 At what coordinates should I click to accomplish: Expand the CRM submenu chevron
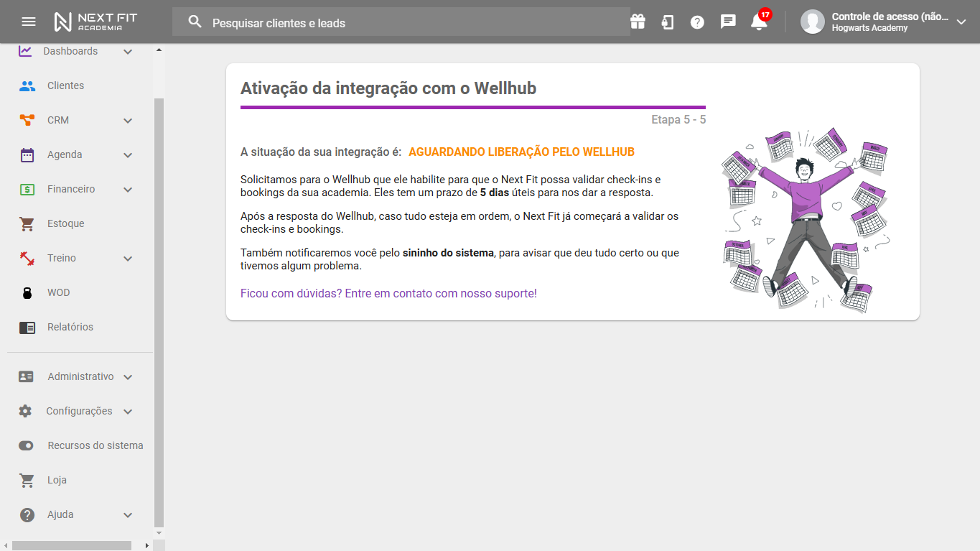pos(128,121)
